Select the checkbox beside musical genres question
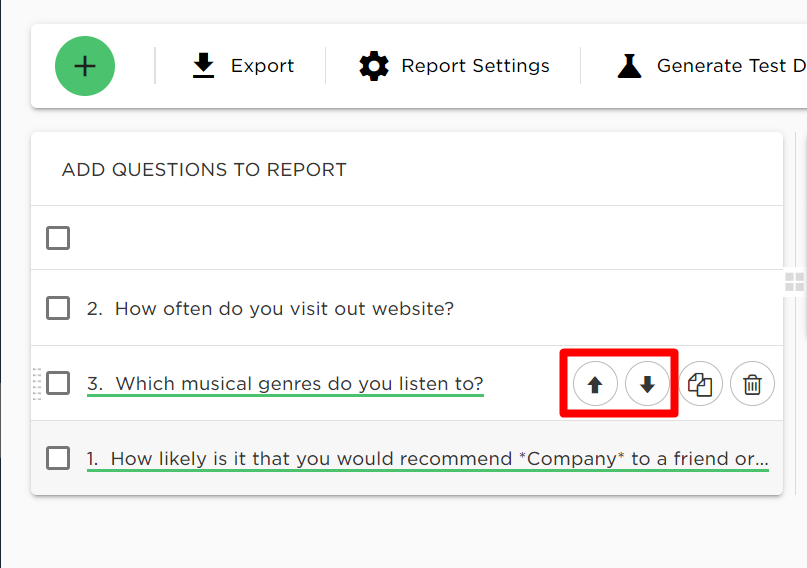This screenshot has height=568, width=807. [58, 383]
